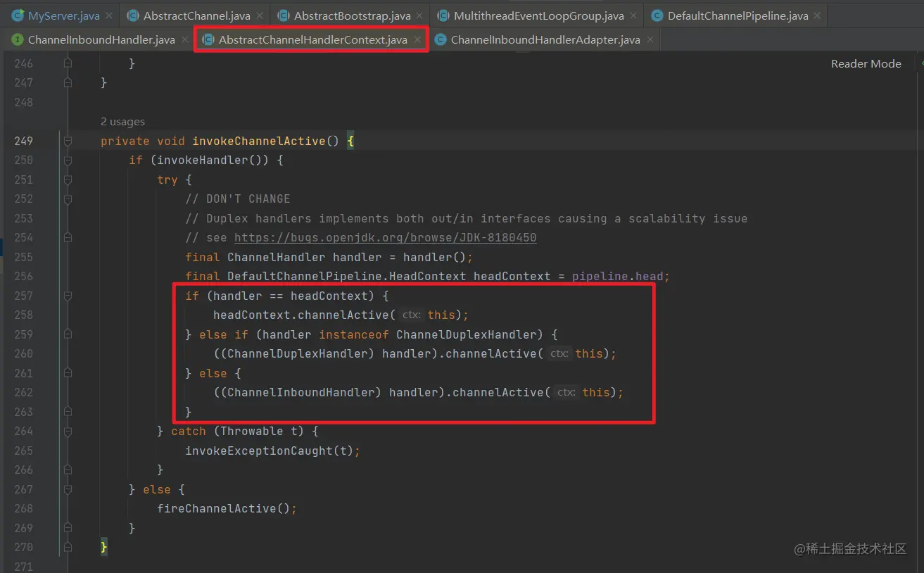Screen dimensions: 924x573
Task: Click fold end marker at line 269
Action: (x=68, y=528)
